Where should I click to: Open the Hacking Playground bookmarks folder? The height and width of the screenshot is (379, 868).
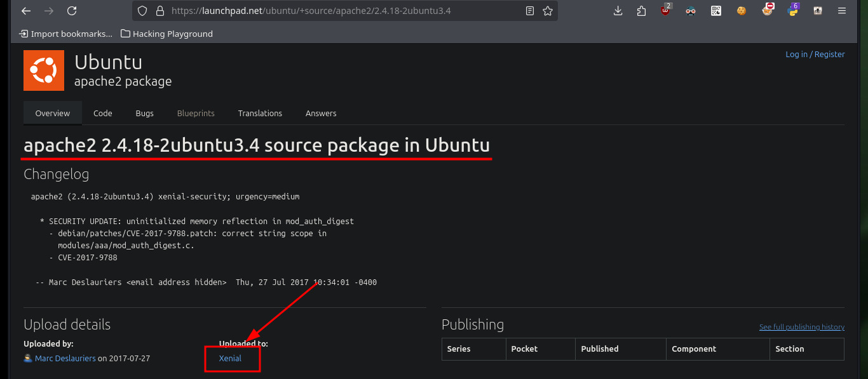(166, 34)
